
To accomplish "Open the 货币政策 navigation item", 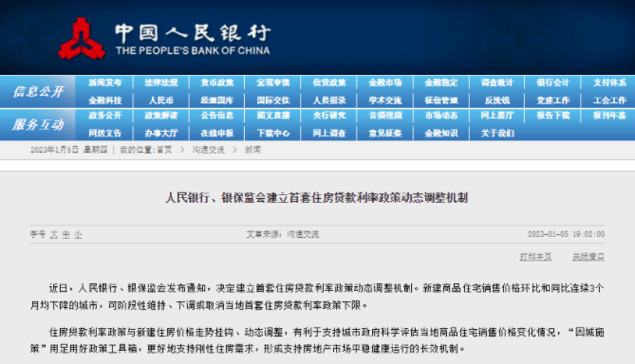I will point(217,82).
